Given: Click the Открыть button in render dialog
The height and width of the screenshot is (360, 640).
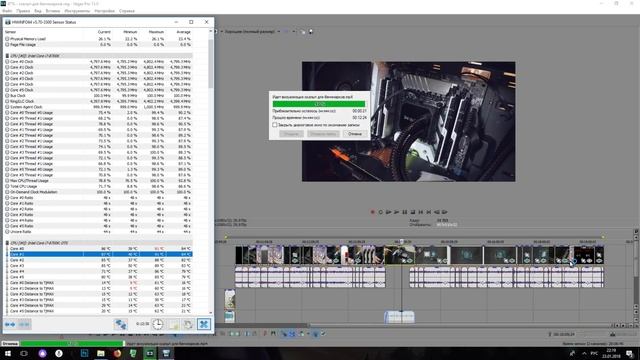Looking at the screenshot, I should click(x=291, y=133).
